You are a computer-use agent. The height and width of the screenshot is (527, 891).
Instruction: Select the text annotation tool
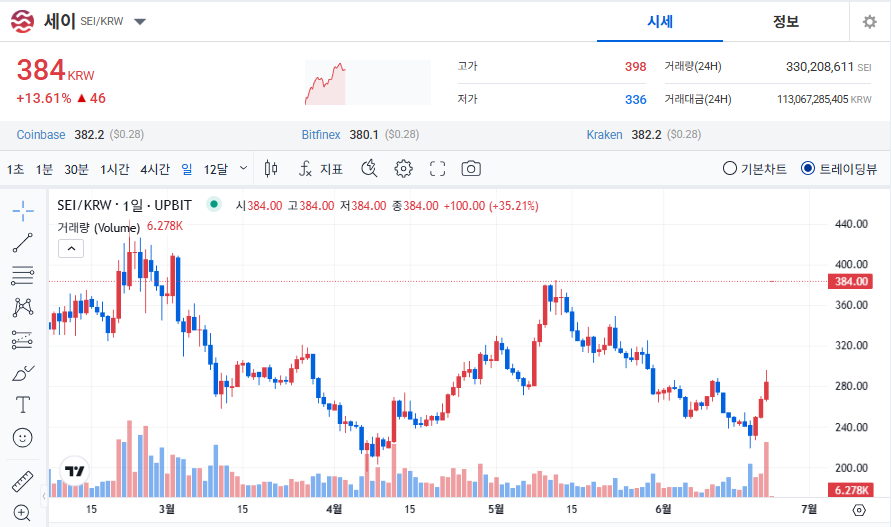pos(23,405)
